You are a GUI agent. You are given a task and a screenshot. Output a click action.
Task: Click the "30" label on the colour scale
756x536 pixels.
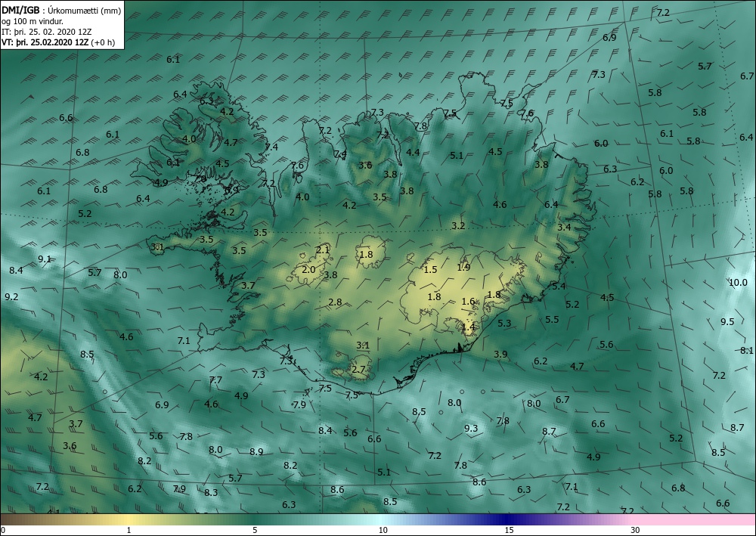tap(635, 531)
